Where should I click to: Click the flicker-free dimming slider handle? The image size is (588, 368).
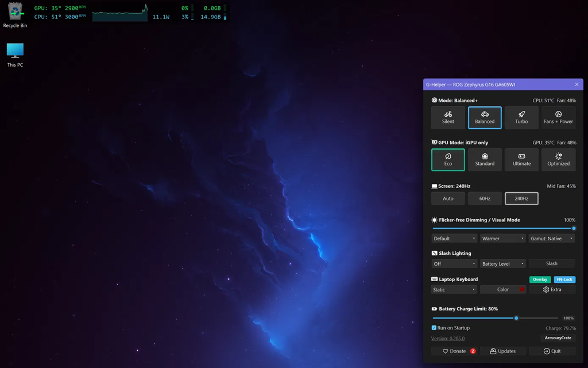click(574, 228)
